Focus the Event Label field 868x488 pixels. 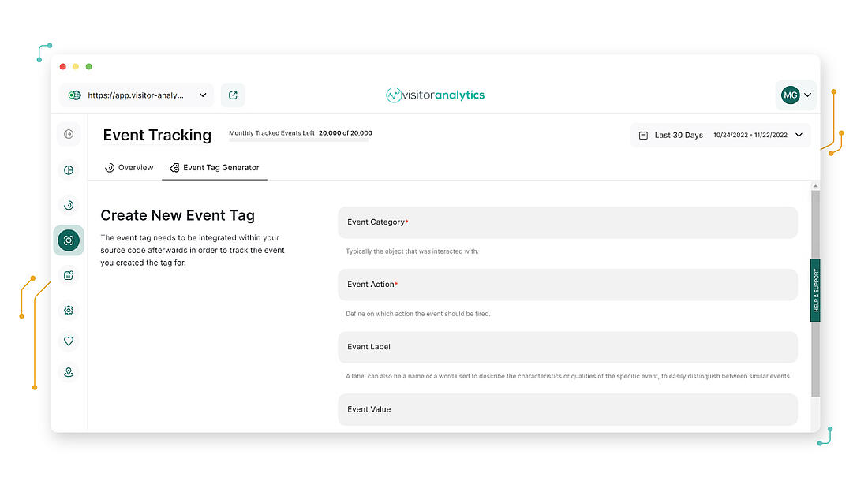567,348
